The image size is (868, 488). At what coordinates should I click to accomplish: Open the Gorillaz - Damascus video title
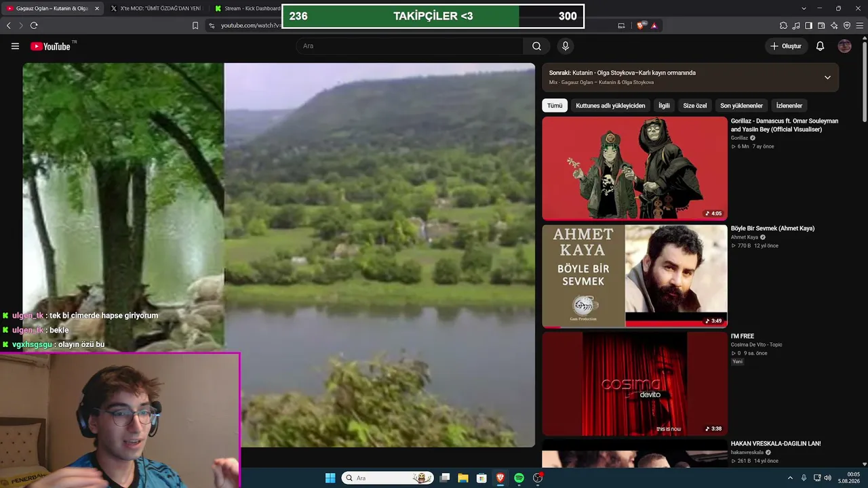(x=785, y=125)
